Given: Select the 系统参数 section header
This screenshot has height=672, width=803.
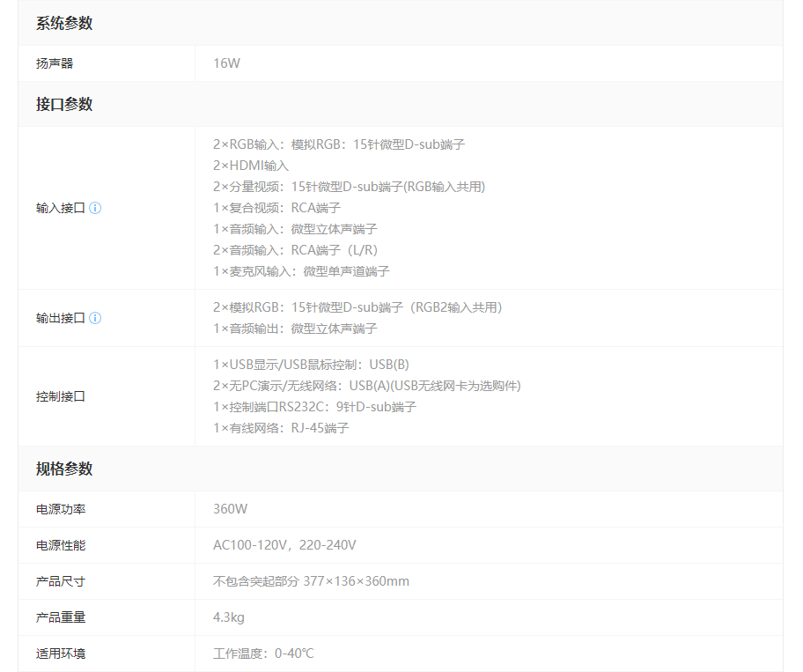Looking at the screenshot, I should tap(64, 23).
